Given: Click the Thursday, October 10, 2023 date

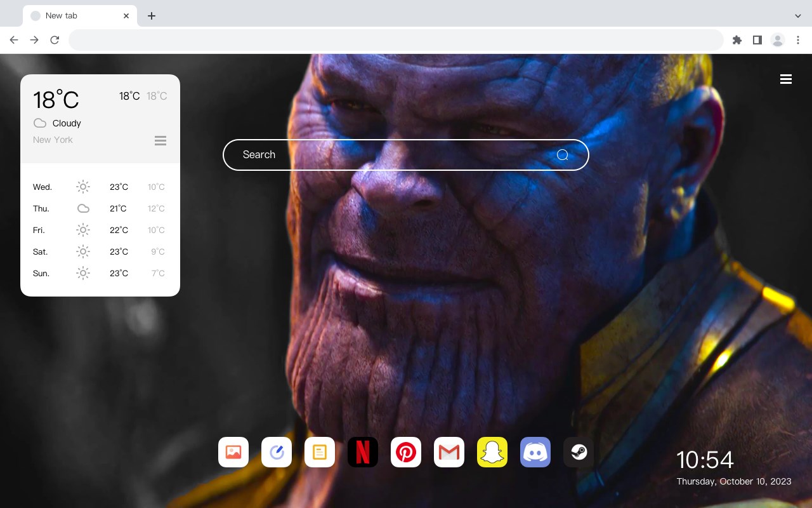Looking at the screenshot, I should [x=734, y=481].
